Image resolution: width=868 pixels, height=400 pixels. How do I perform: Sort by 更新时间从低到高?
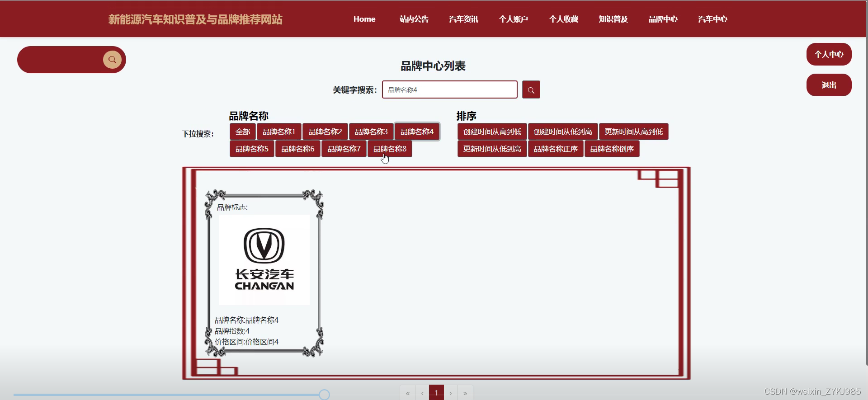point(492,149)
